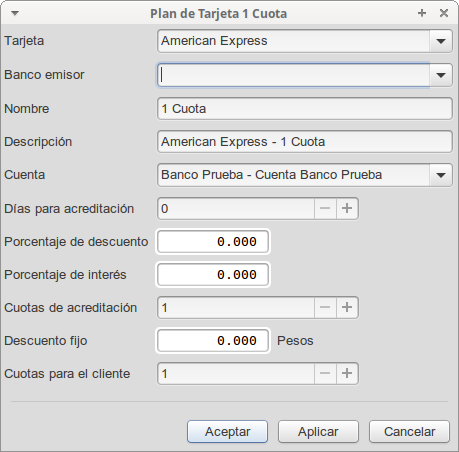Image resolution: width=459 pixels, height=452 pixels.
Task: Click the American Express Tarjeta combo field
Action: 293,41
